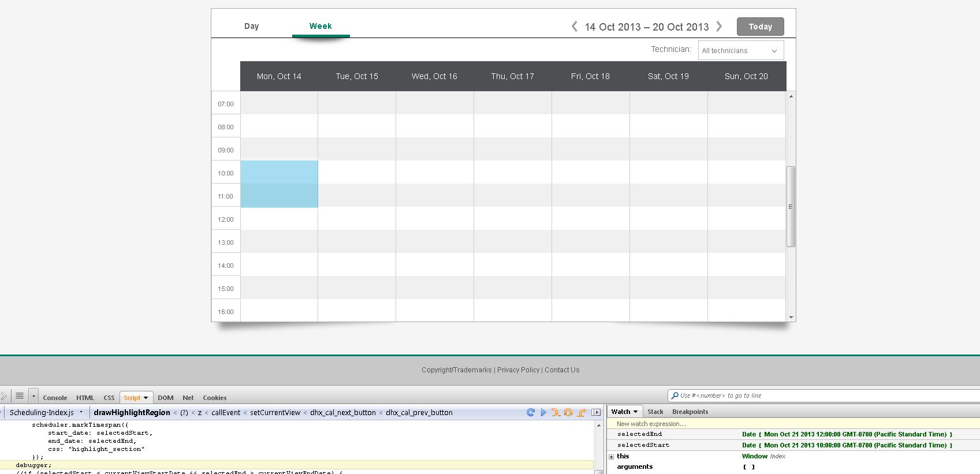Click the magnifier icon in search box

[675, 395]
